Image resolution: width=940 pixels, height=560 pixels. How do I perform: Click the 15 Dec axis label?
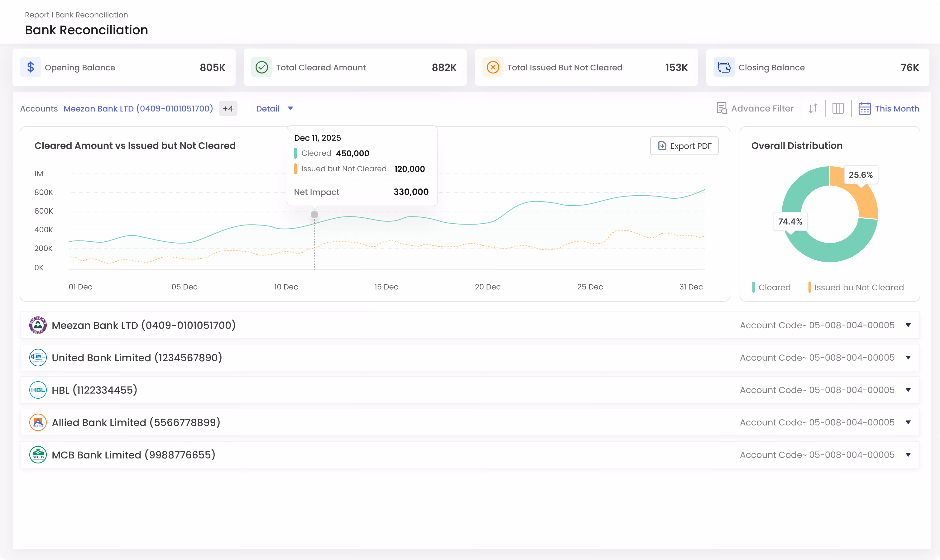pos(386,287)
